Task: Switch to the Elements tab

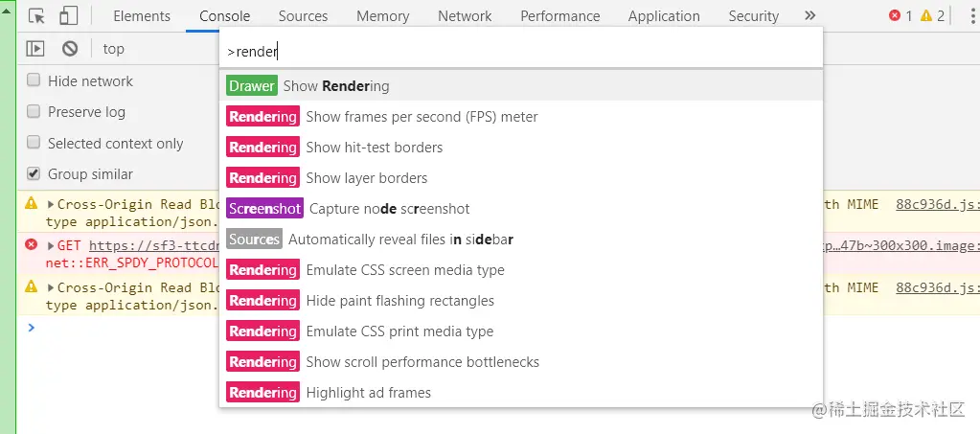Action: 142,16
